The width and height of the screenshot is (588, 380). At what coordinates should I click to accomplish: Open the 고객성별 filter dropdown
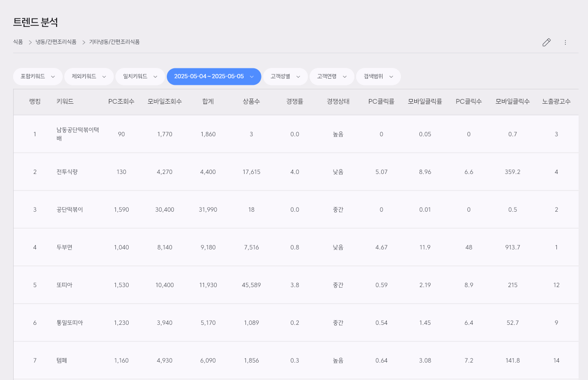pyautogui.click(x=285, y=76)
